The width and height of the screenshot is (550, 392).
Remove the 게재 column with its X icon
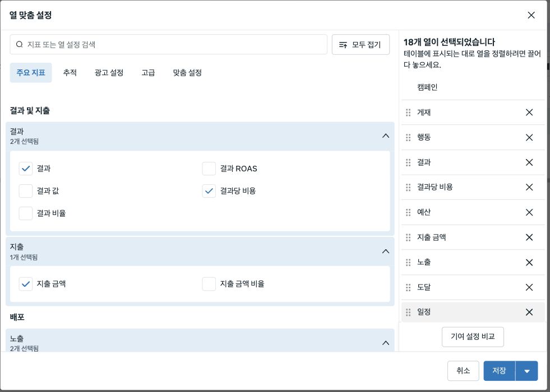click(529, 113)
